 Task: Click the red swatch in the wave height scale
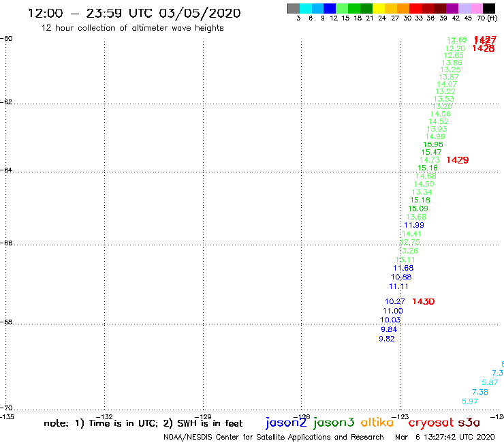(x=415, y=8)
